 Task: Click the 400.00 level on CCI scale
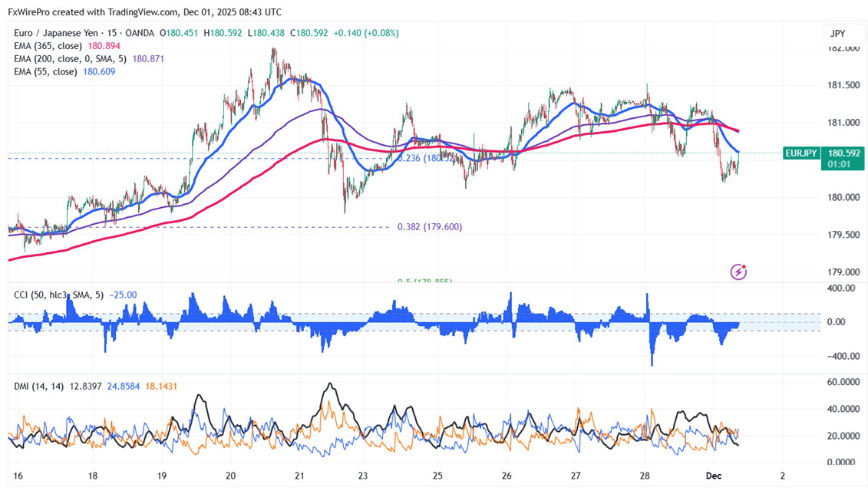tap(839, 288)
